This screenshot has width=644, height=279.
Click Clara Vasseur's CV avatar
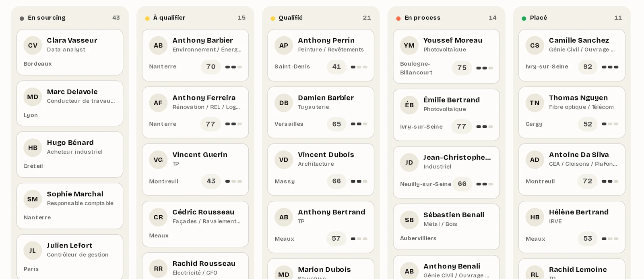click(x=33, y=46)
